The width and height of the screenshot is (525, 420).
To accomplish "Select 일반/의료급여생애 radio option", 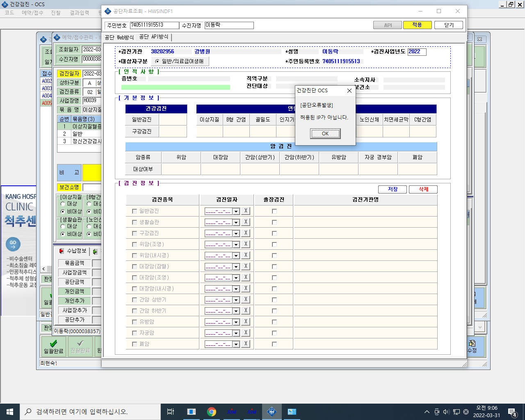I will (x=157, y=61).
